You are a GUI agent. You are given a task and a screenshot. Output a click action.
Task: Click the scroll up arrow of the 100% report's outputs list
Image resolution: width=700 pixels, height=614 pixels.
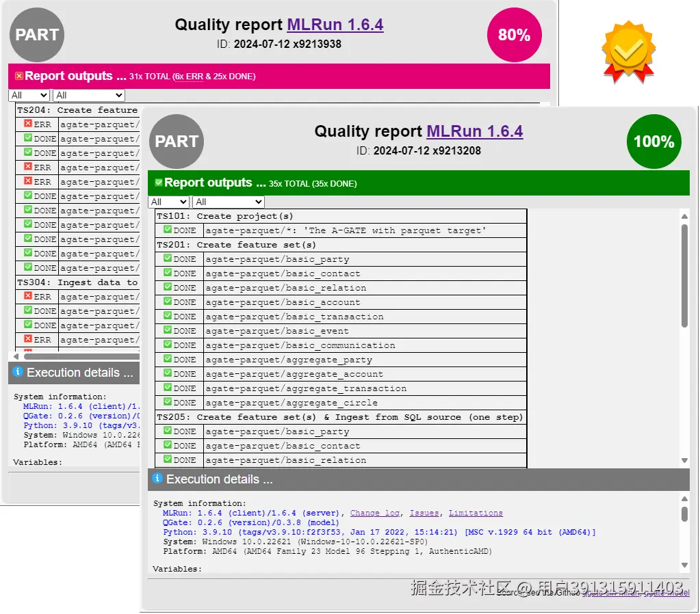(x=684, y=217)
